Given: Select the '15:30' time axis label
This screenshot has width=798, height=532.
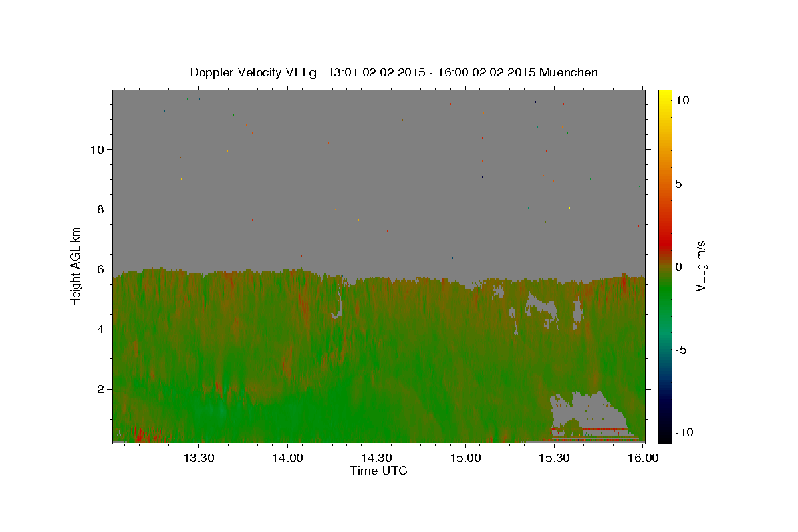Looking at the screenshot, I should 553,458.
